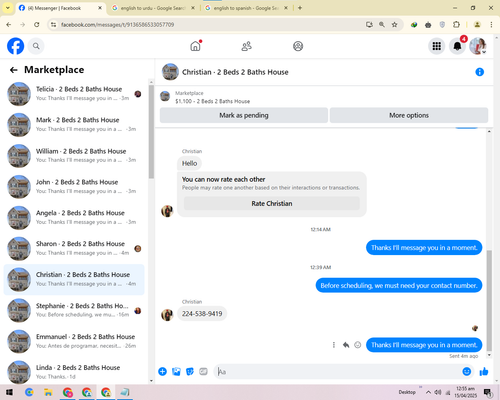Open the Facebook logo home link

16,46
